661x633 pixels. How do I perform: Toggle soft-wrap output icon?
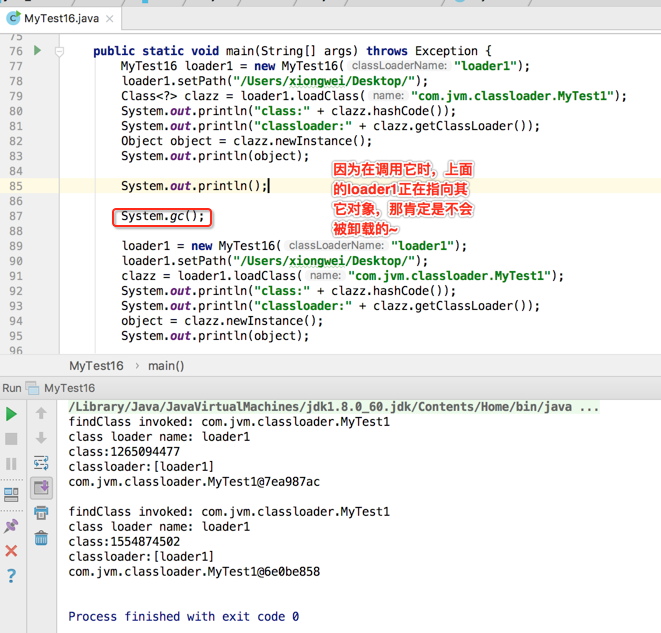[x=41, y=463]
